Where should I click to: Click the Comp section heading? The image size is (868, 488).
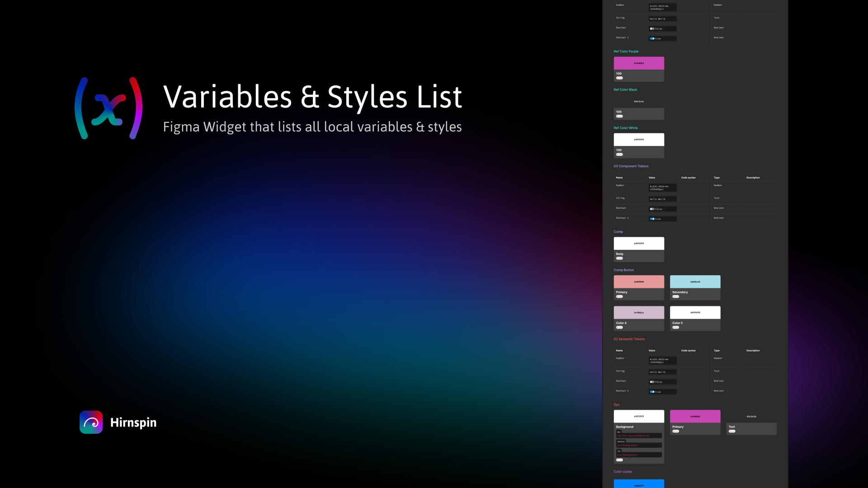[618, 232]
